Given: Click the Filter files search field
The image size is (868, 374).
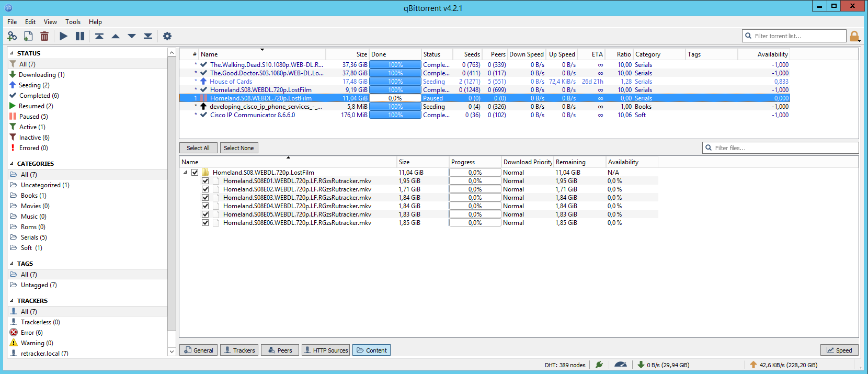Looking at the screenshot, I should click(780, 148).
